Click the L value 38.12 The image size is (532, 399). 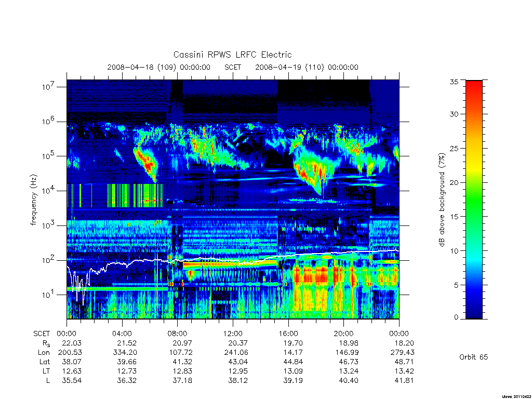point(238,381)
